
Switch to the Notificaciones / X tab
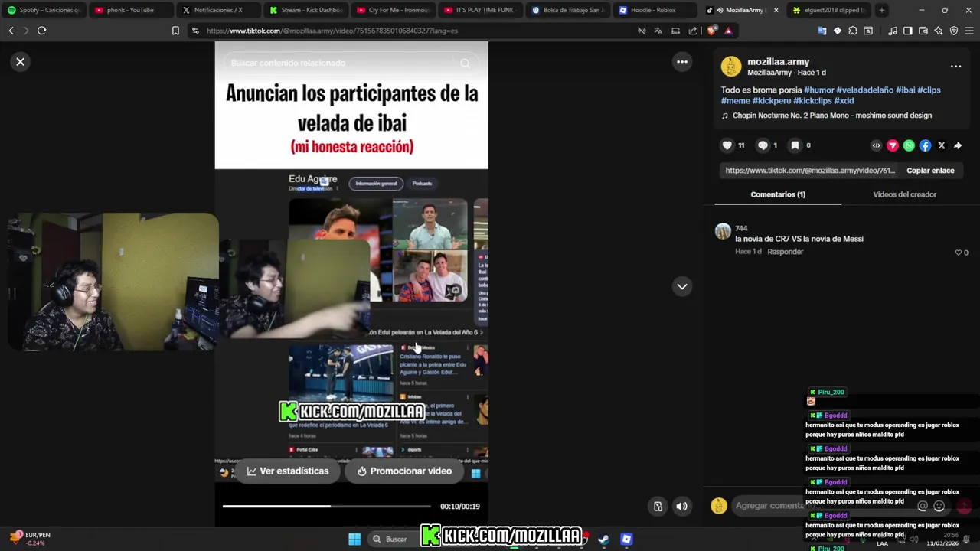click(x=218, y=10)
